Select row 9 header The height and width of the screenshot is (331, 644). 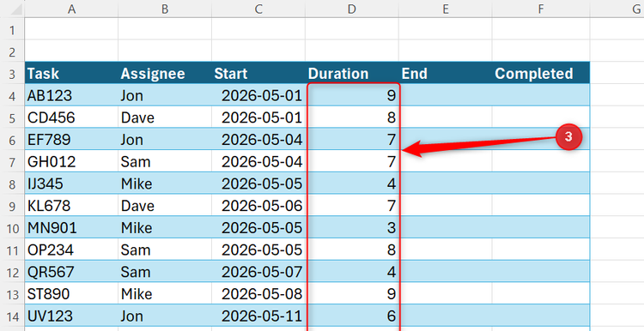click(x=12, y=206)
